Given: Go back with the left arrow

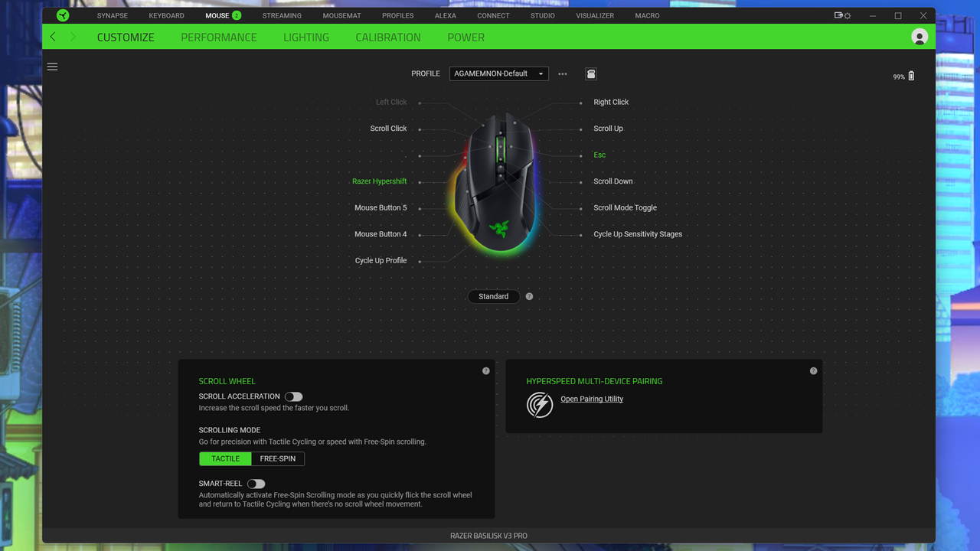Looking at the screenshot, I should pyautogui.click(x=53, y=37).
